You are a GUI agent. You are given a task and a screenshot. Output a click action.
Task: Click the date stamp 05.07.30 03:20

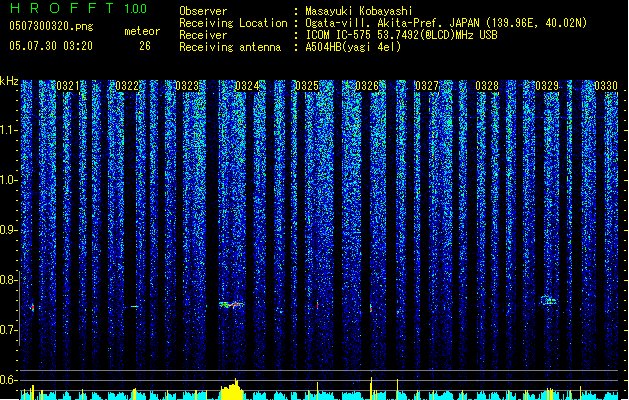[x=51, y=46]
